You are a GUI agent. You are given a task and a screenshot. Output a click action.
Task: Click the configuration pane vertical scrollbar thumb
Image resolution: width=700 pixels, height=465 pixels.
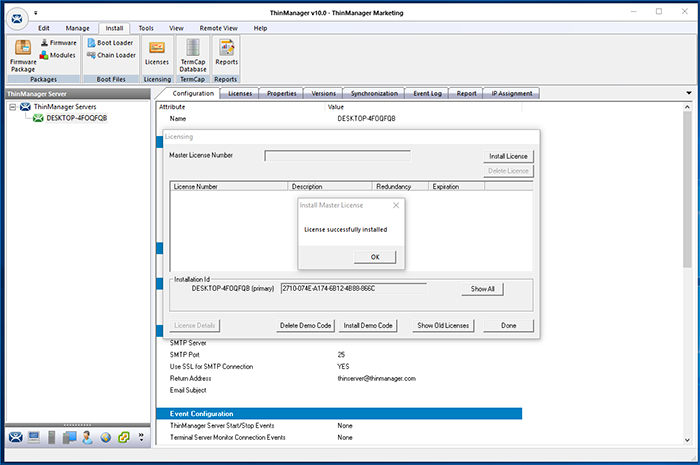tap(687, 189)
